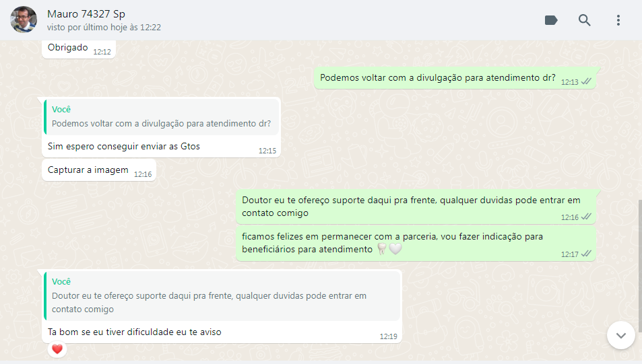Search messages with the magnifier icon
This screenshot has height=364, width=642.
tap(584, 20)
